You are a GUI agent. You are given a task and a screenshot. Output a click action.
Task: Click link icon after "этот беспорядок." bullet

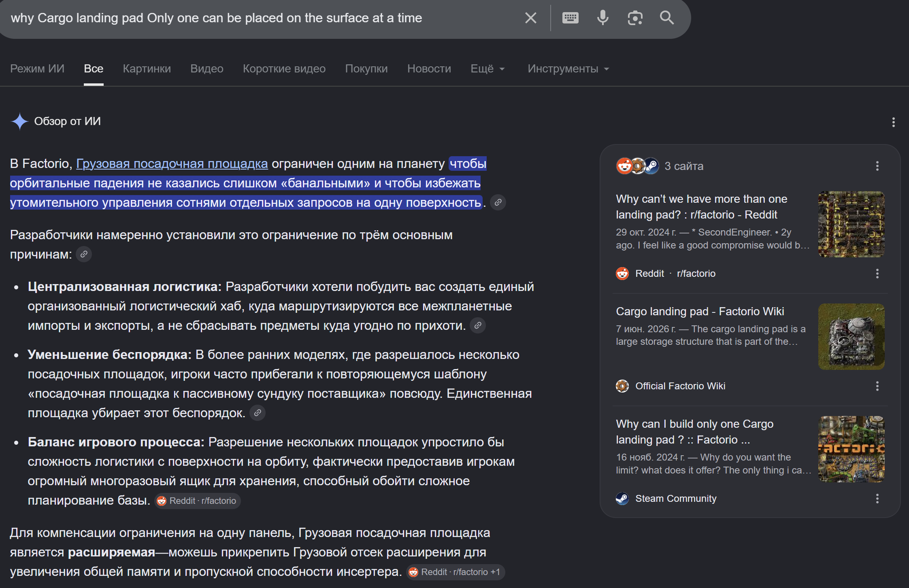[x=258, y=413]
